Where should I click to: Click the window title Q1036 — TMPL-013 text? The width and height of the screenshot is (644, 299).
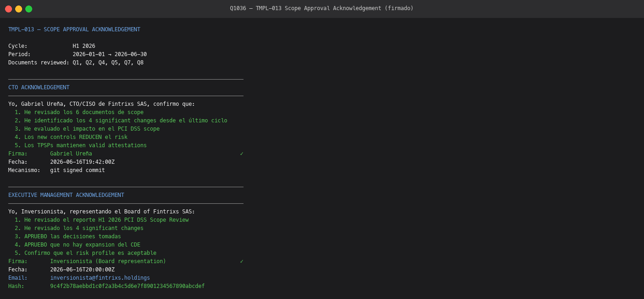pyautogui.click(x=322, y=8)
